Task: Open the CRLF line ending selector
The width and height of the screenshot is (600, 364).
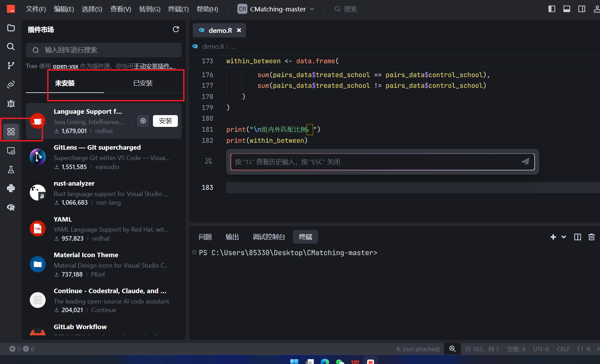Action: point(563,349)
